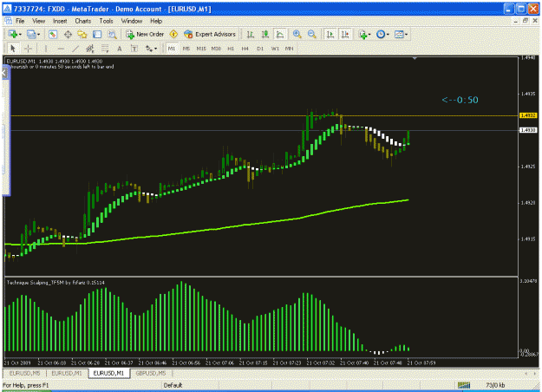Click the MetaTrader app icon in menu bar
The height and width of the screenshot is (392, 542).
[9, 21]
